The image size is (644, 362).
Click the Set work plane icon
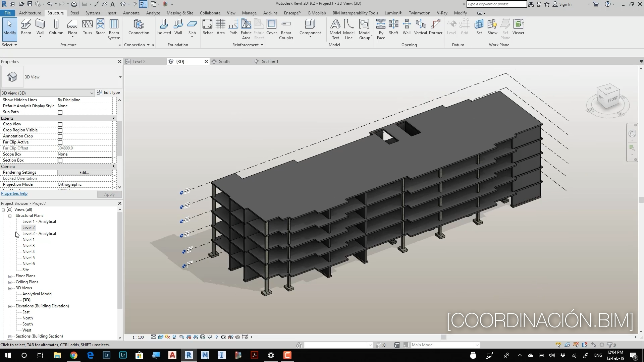(479, 27)
